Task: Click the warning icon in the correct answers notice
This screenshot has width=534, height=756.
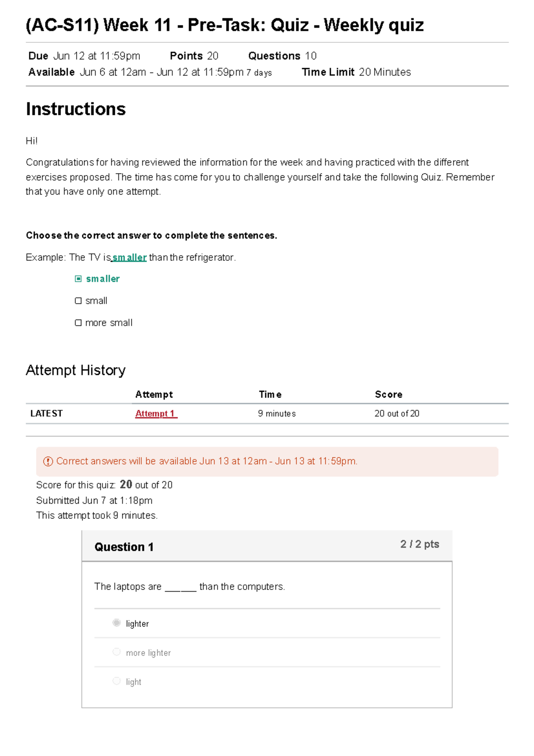Action: [47, 461]
